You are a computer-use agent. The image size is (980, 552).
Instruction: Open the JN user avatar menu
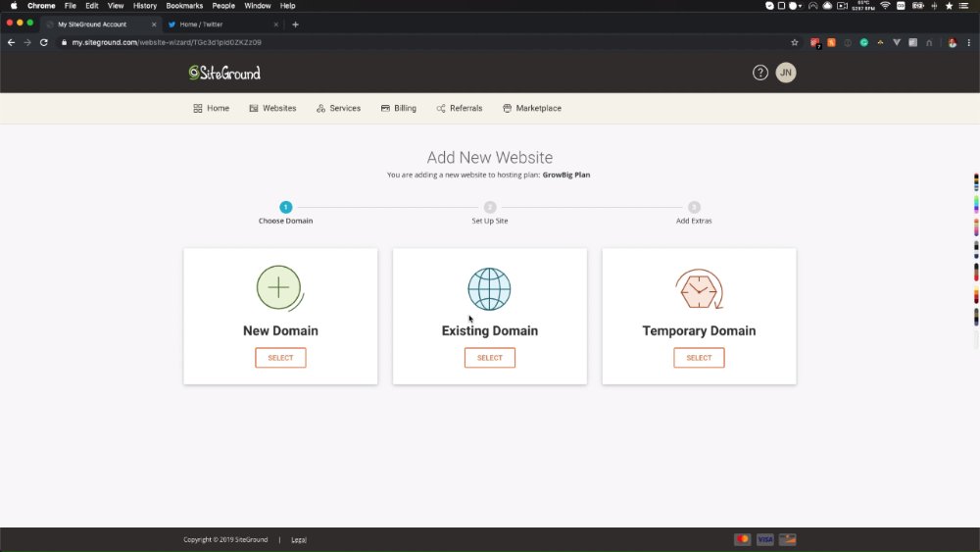click(x=786, y=73)
